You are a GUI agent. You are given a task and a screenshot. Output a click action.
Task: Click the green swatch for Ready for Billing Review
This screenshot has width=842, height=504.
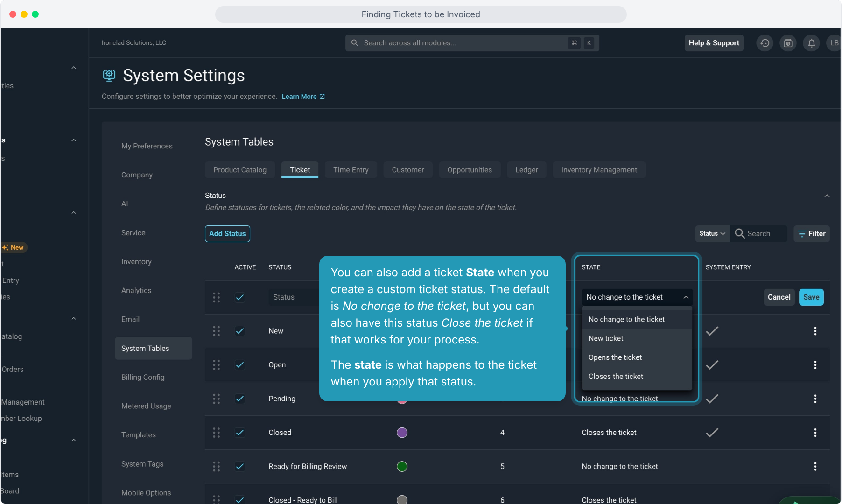[402, 466]
